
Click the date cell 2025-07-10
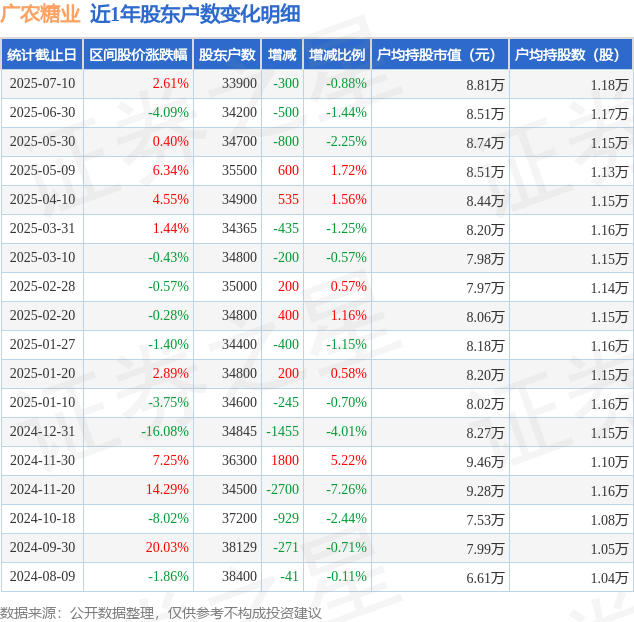pos(42,83)
